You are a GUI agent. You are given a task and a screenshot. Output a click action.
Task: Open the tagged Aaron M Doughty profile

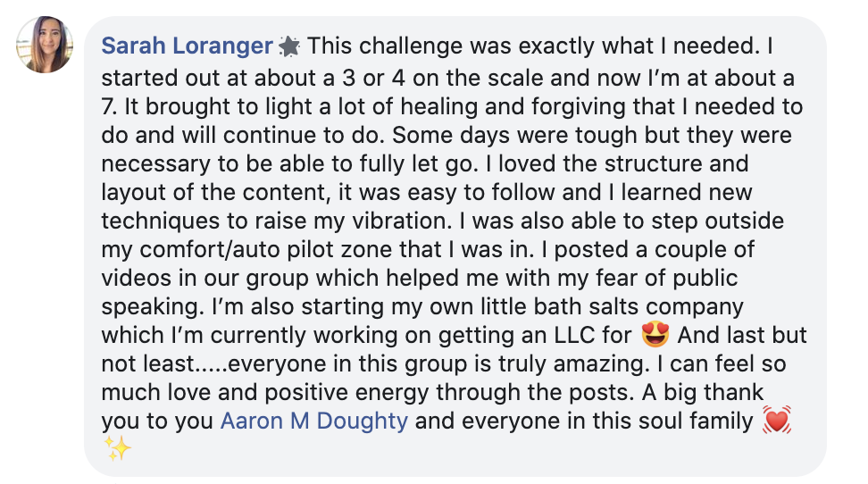point(313,421)
